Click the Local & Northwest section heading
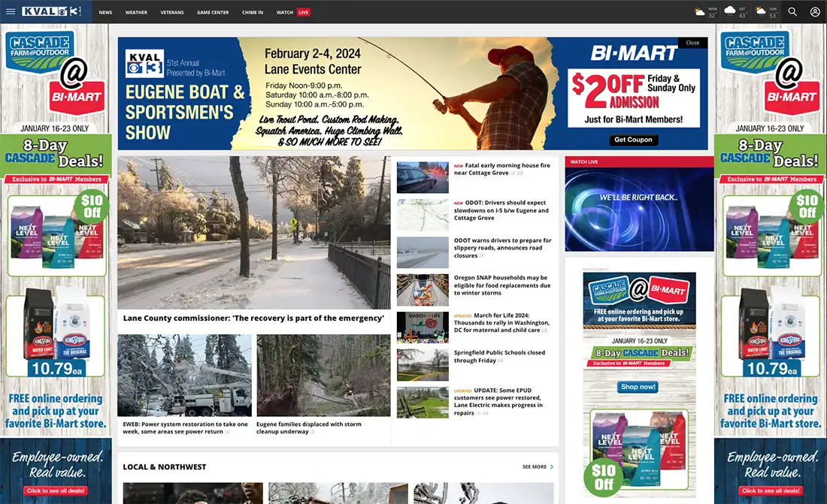 pyautogui.click(x=165, y=466)
